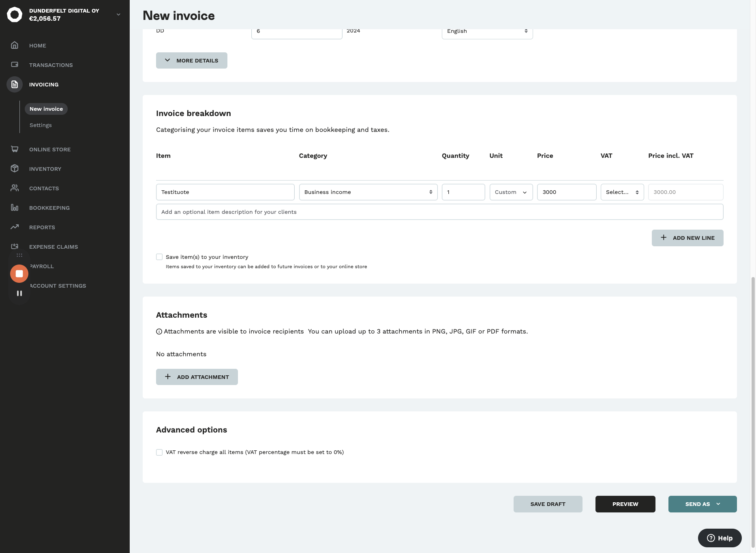Click the Online Store cart icon
This screenshot has height=553, width=756.
click(x=15, y=149)
